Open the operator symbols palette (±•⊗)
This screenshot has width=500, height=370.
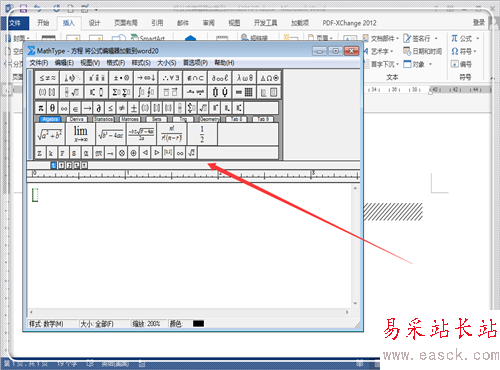click(x=121, y=78)
